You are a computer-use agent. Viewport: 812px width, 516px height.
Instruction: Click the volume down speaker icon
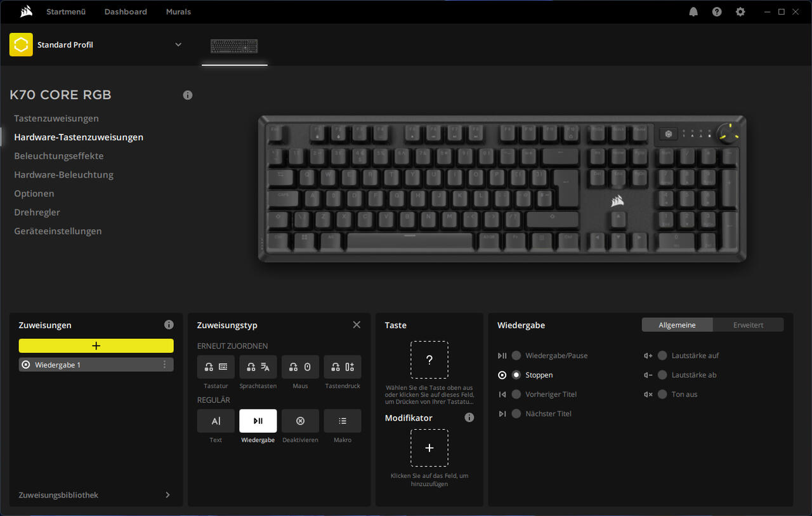[x=648, y=375]
